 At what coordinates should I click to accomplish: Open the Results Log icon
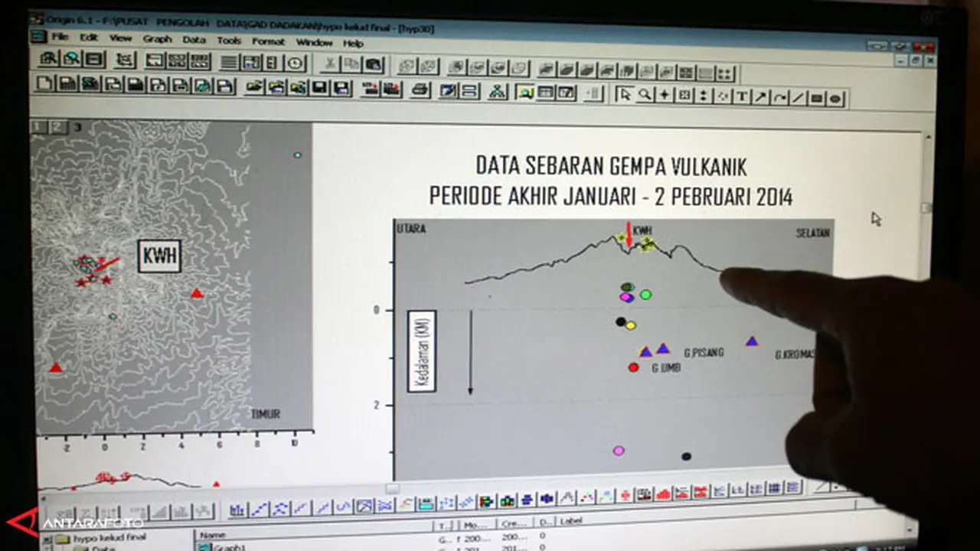pyautogui.click(x=545, y=93)
